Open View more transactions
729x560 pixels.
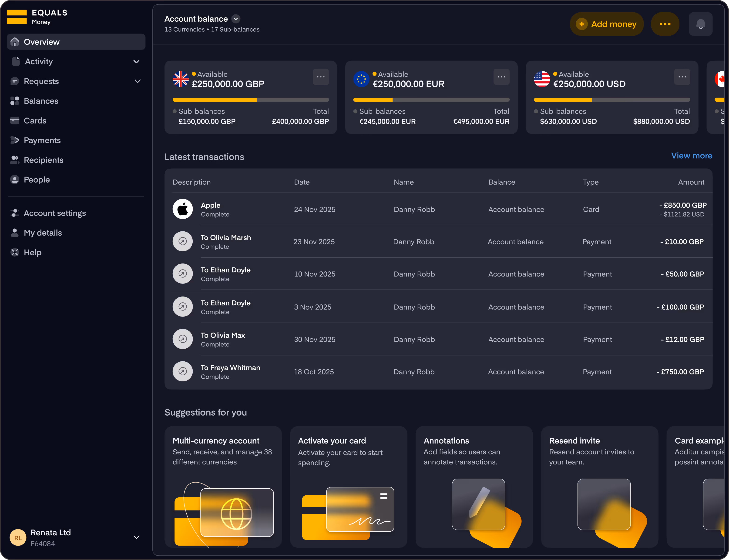691,156
